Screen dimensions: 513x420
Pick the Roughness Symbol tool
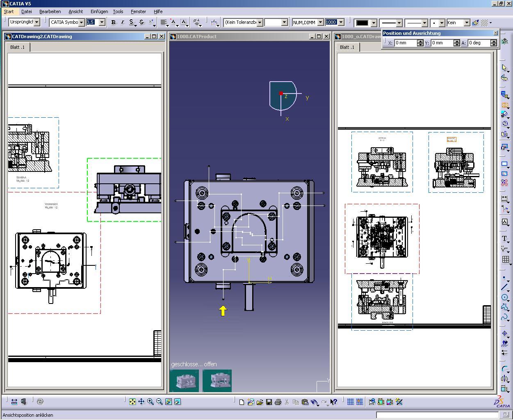505,249
